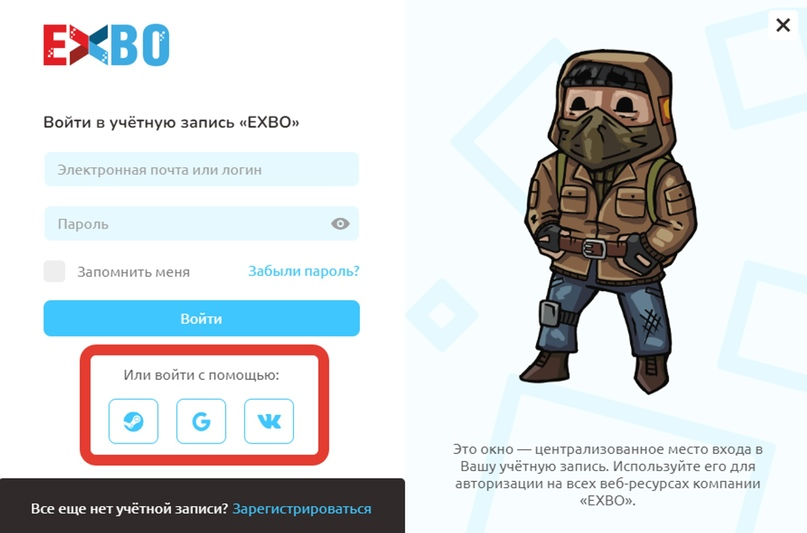807x533 pixels.
Task: Click the Это окно description paragraph
Action: 608,474
